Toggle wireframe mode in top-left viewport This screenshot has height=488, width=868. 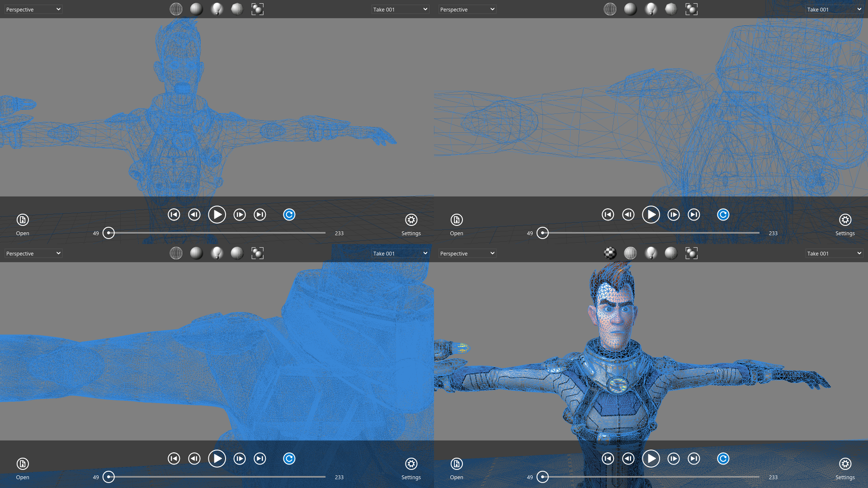click(176, 9)
